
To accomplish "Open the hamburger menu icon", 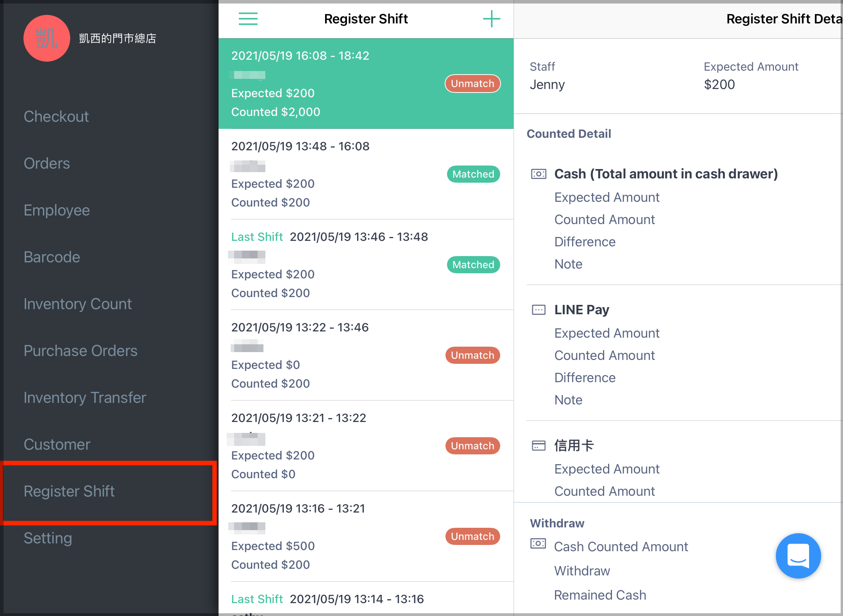I will [248, 19].
